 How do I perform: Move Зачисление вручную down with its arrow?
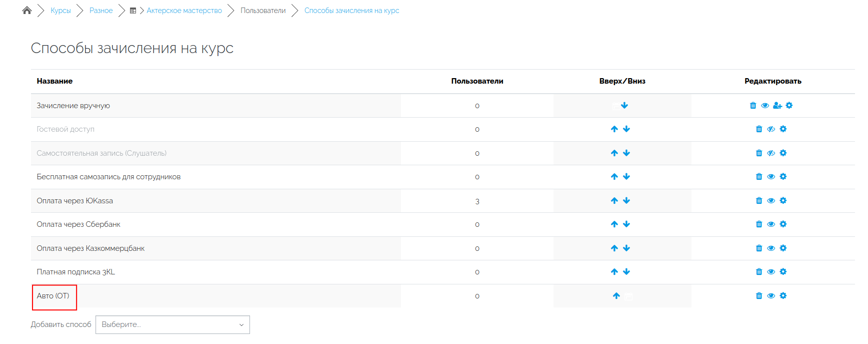pos(624,106)
